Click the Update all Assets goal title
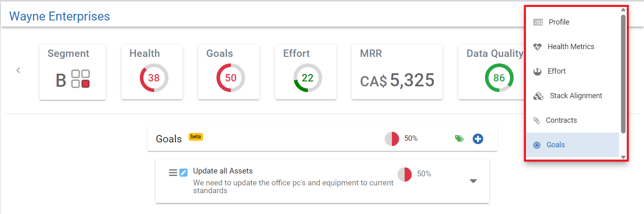This screenshot has width=644, height=214. 223,171
